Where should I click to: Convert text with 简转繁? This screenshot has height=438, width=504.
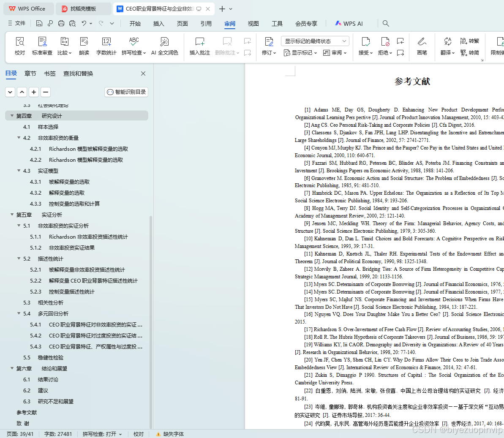[x=470, y=41]
